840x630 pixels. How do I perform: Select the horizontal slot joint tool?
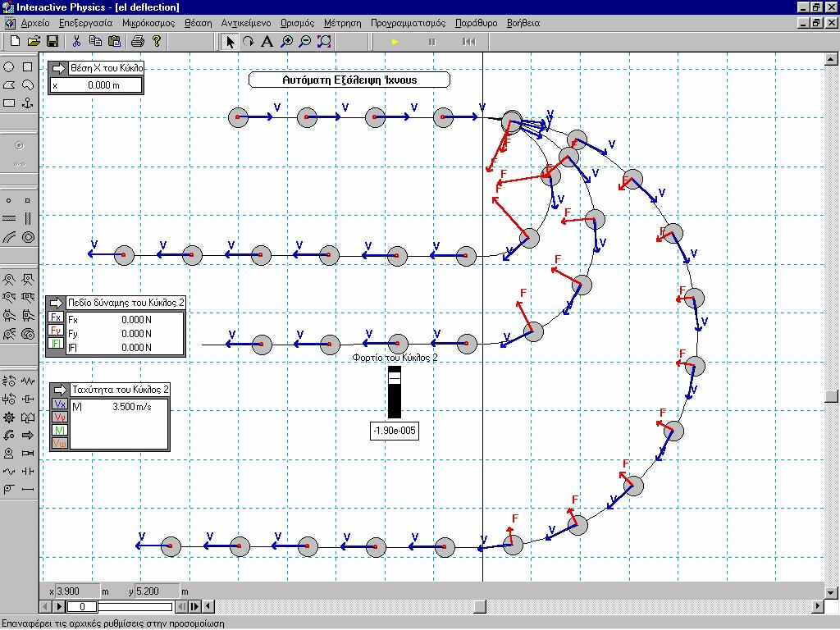9,218
